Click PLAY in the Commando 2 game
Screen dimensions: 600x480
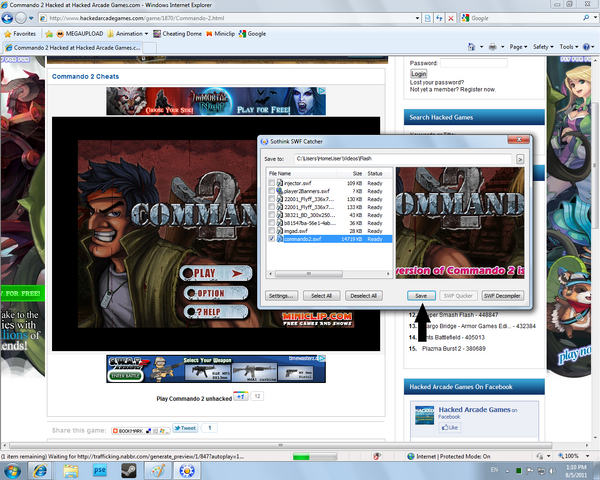[216, 273]
